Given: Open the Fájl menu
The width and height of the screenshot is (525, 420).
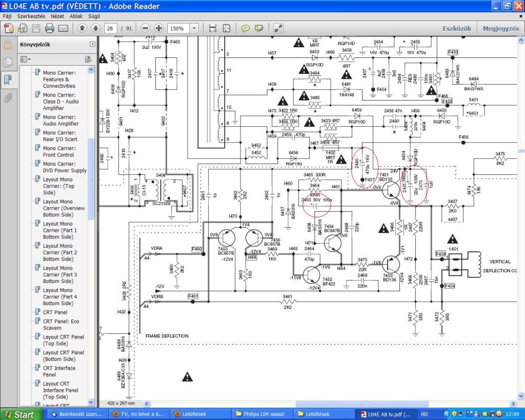Looking at the screenshot, I should [7, 16].
